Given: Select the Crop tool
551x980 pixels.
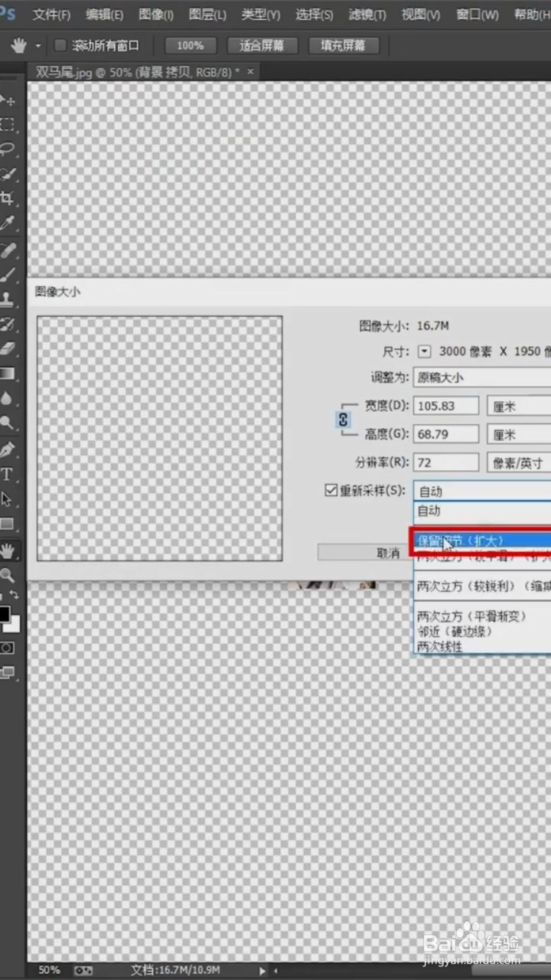Looking at the screenshot, I should point(7,198).
